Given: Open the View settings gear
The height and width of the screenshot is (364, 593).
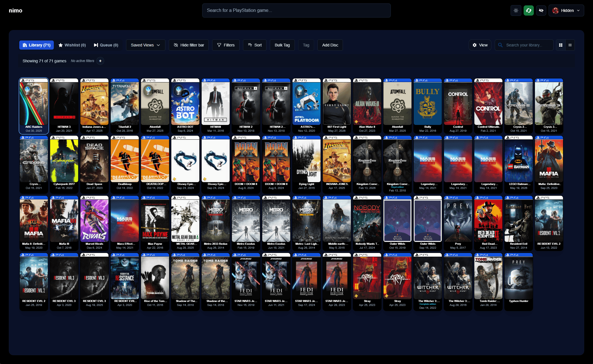Looking at the screenshot, I should 475,45.
